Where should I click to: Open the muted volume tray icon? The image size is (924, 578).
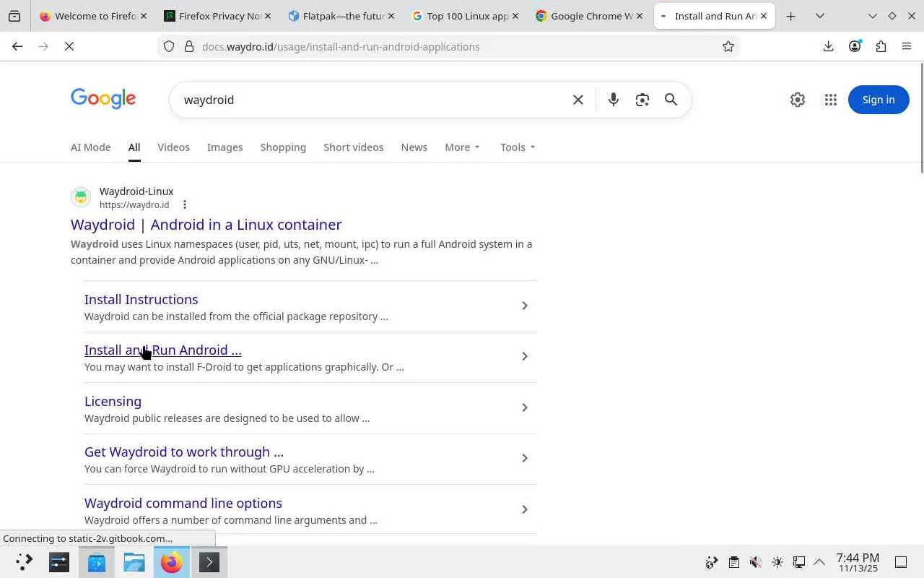pyautogui.click(x=756, y=562)
